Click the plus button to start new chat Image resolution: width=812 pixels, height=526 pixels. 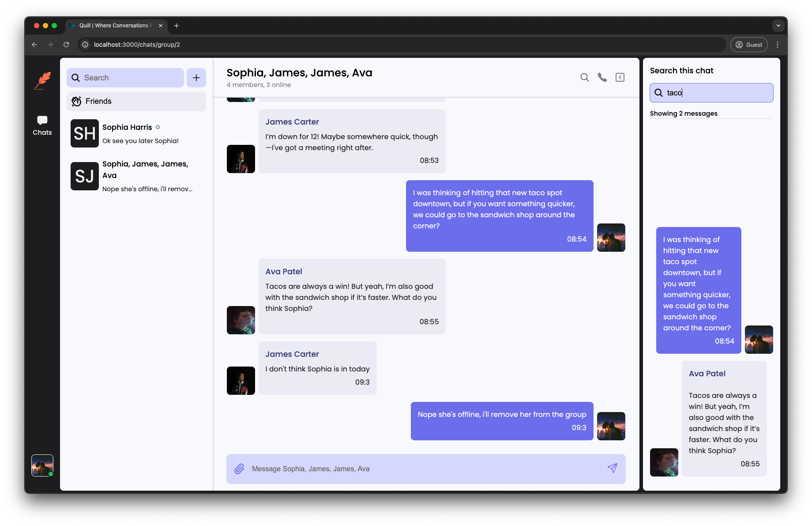point(196,78)
